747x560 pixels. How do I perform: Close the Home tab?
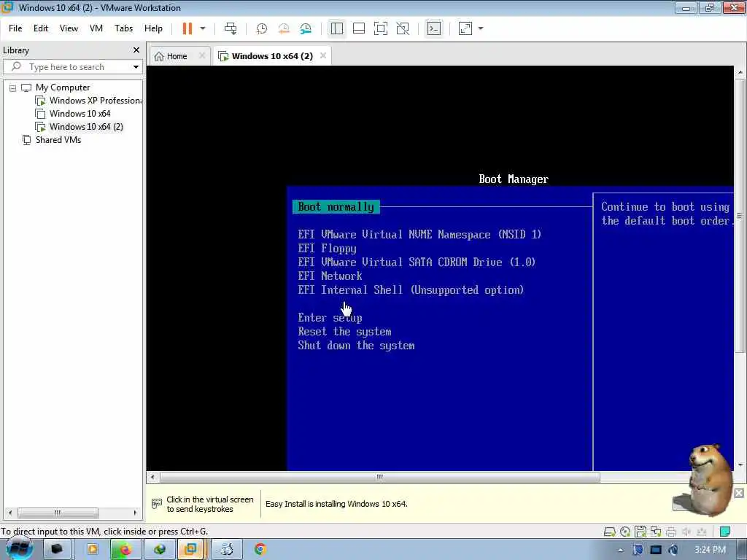(202, 55)
